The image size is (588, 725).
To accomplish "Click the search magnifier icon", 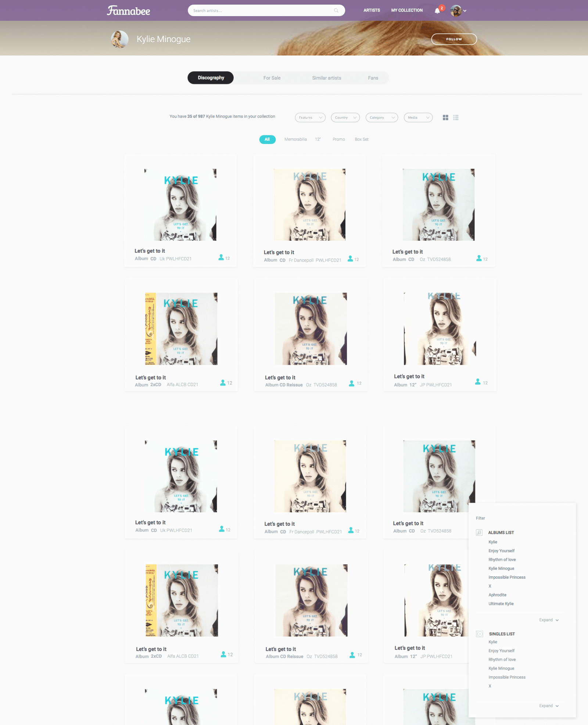I will [336, 11].
